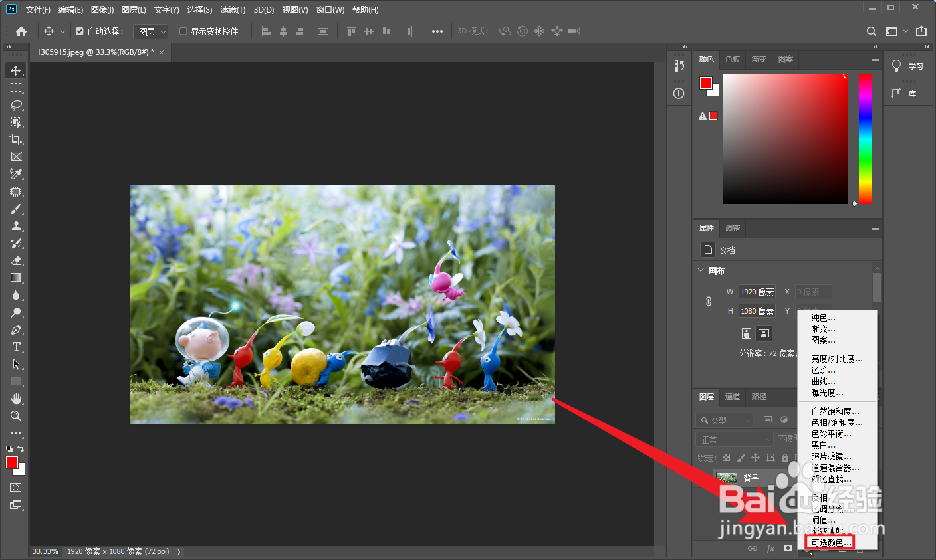Select the Brush tool
936x560 pixels.
[16, 209]
